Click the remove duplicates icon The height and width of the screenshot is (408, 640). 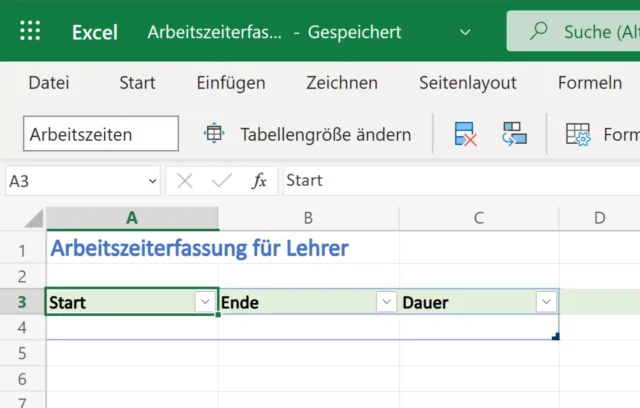465,134
